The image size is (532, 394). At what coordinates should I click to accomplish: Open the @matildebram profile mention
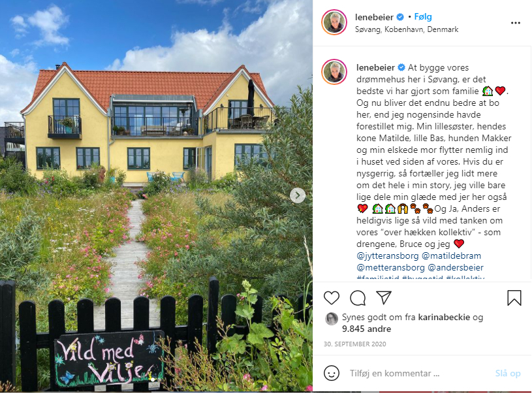pyautogui.click(x=451, y=255)
